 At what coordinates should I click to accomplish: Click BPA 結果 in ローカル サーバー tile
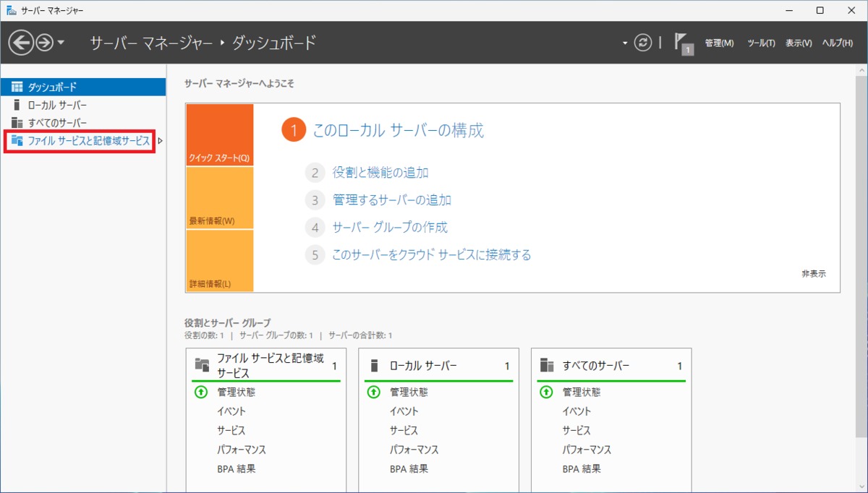pyautogui.click(x=409, y=468)
